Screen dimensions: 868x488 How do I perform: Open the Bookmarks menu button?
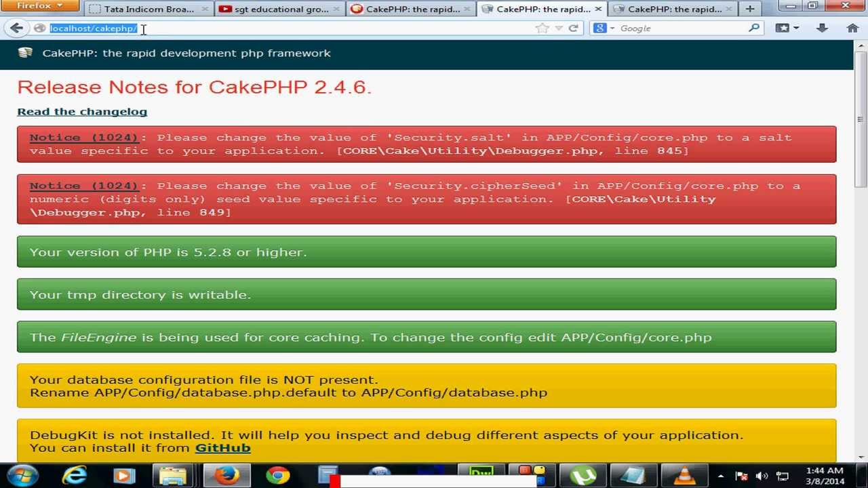[787, 28]
